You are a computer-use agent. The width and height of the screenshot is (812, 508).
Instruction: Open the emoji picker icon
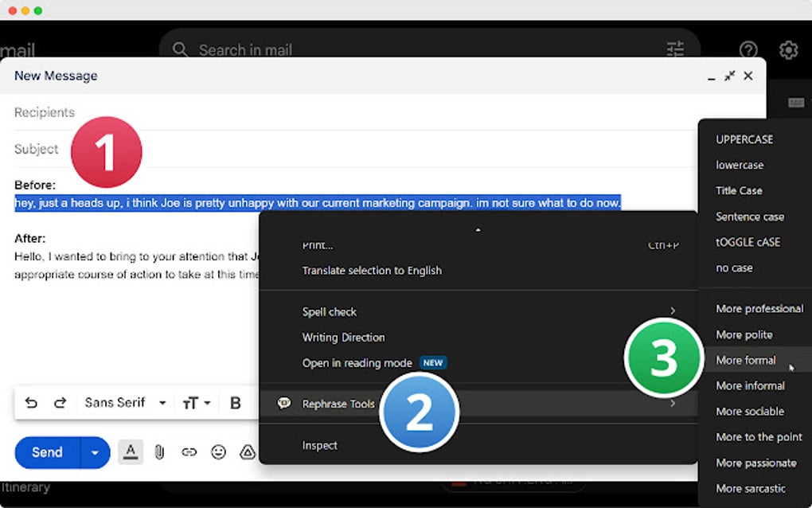tap(219, 451)
